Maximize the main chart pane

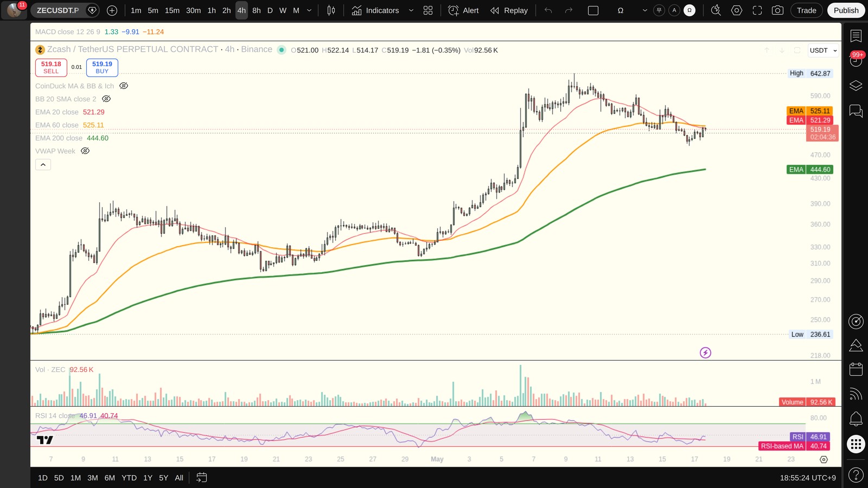797,50
